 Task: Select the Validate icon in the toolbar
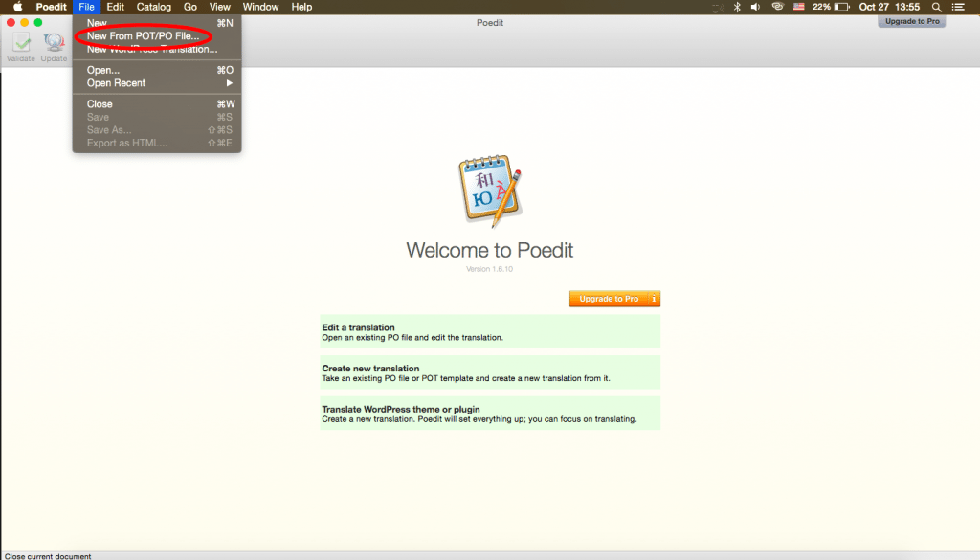19,43
